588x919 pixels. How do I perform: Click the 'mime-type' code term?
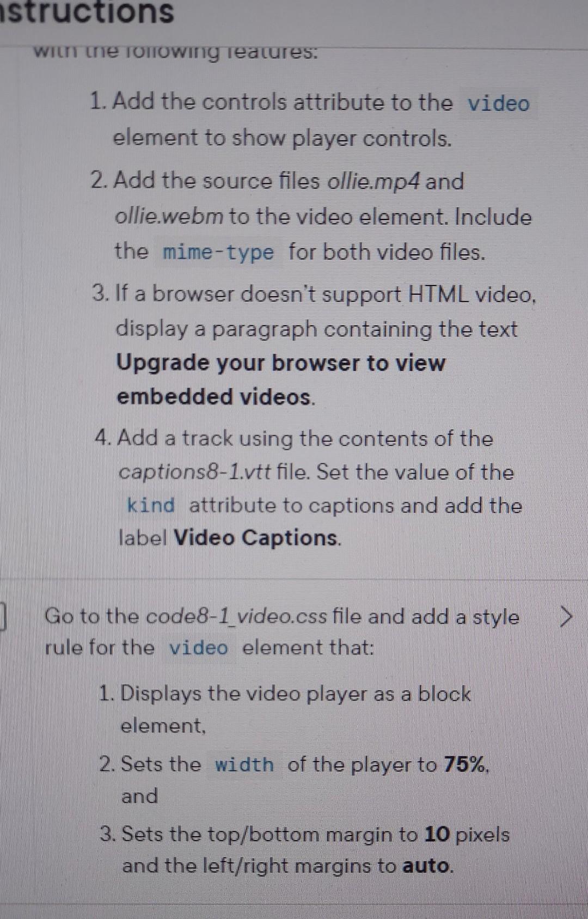(218, 253)
